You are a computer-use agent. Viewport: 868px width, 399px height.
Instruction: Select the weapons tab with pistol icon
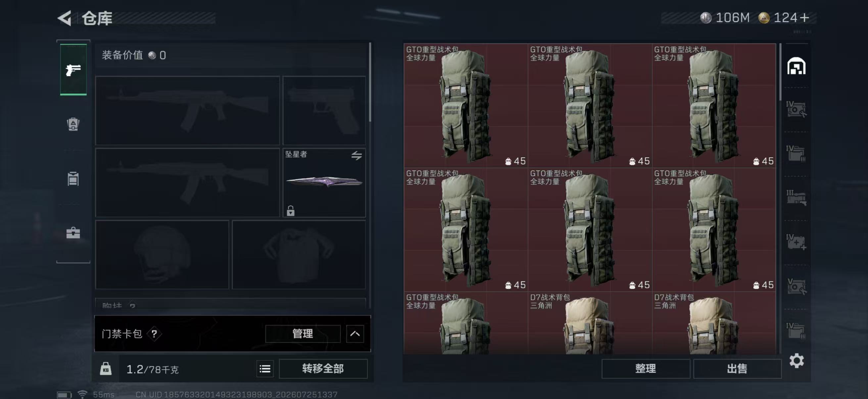pyautogui.click(x=73, y=70)
